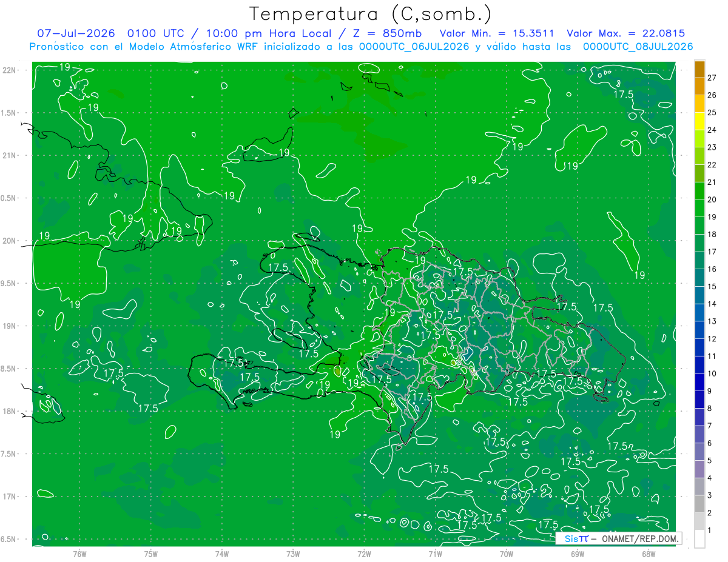This screenshot has height=562, width=728.
Task: Click the '21N' latitude label
Action: (10, 155)
